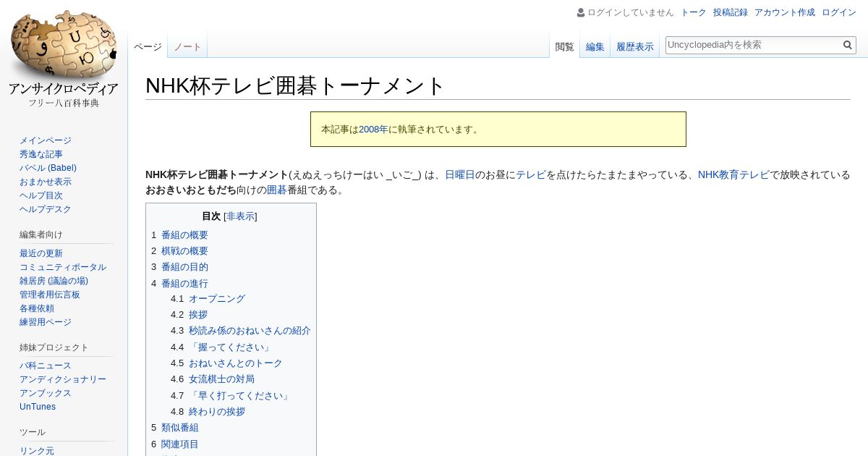Open the NHK教育テレビ link
Screen dimensions: 868x456
pos(733,174)
